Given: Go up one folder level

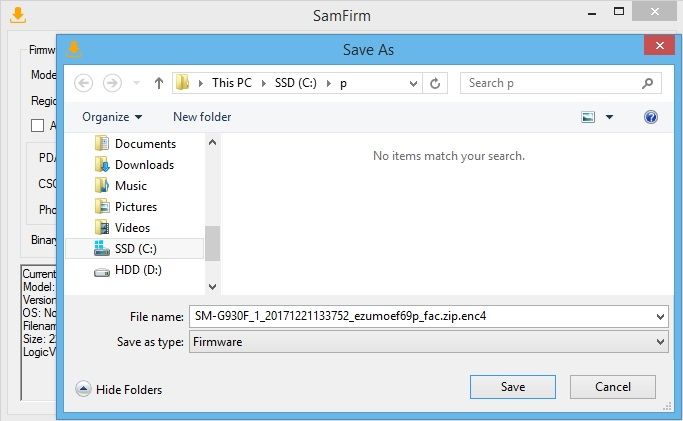Looking at the screenshot, I should pos(159,83).
